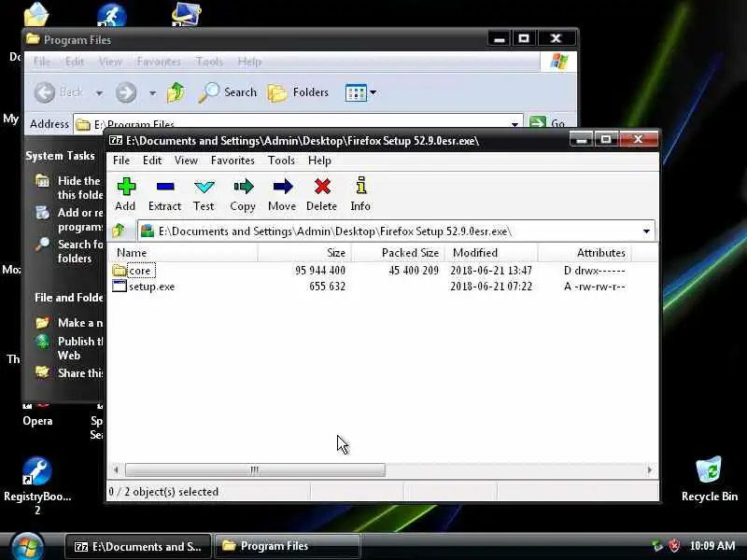Sort by the Modified column header
This screenshot has width=747, height=560.
point(491,253)
